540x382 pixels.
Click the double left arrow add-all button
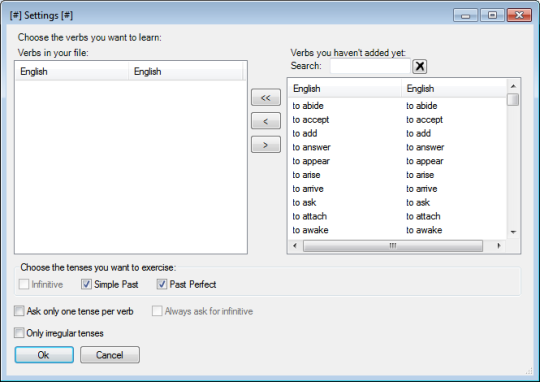[266, 97]
